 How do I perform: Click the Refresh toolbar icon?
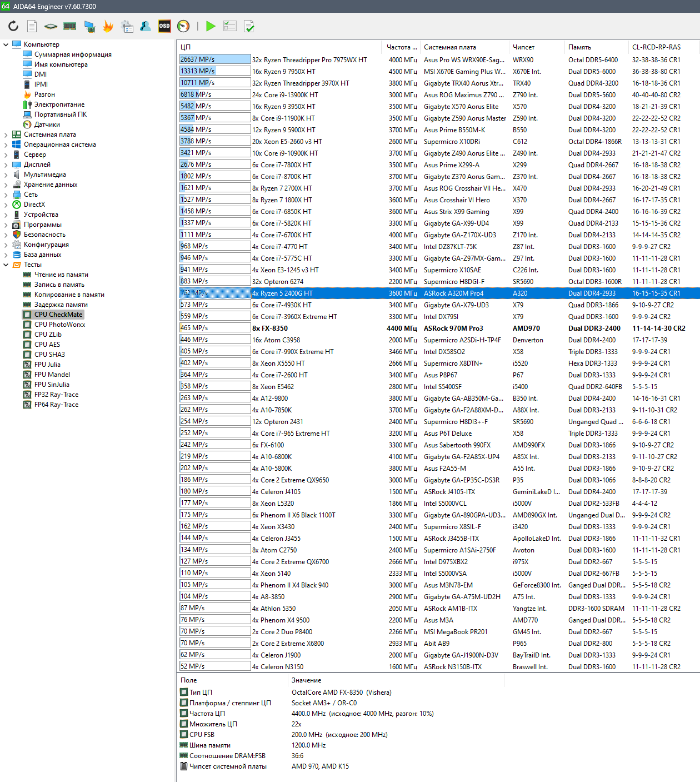[13, 26]
